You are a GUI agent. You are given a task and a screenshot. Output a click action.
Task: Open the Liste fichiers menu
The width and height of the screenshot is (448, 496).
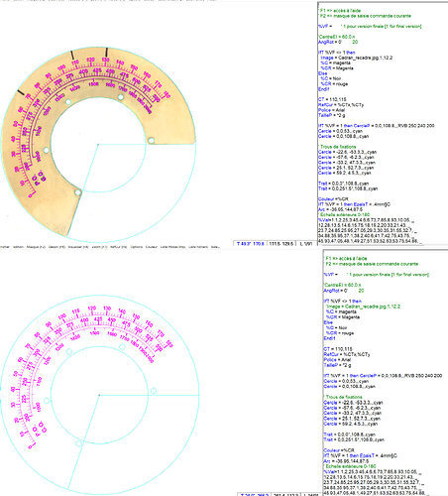tap(198, 247)
